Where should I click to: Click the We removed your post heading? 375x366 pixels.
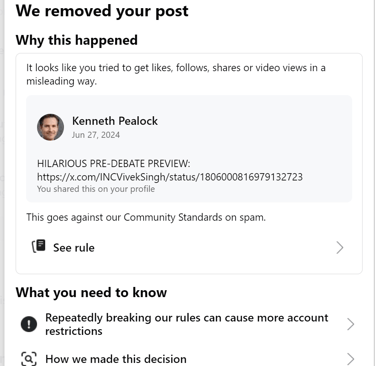(102, 11)
